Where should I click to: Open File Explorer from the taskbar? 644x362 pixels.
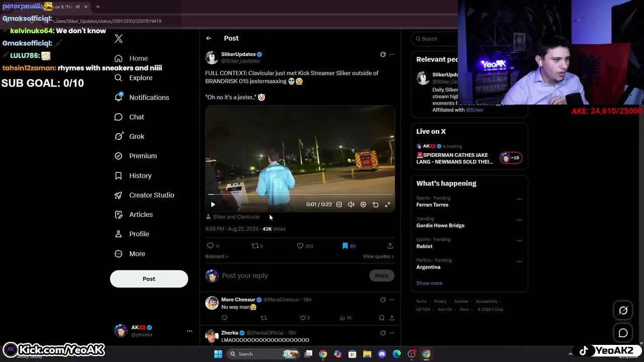pos(367,354)
